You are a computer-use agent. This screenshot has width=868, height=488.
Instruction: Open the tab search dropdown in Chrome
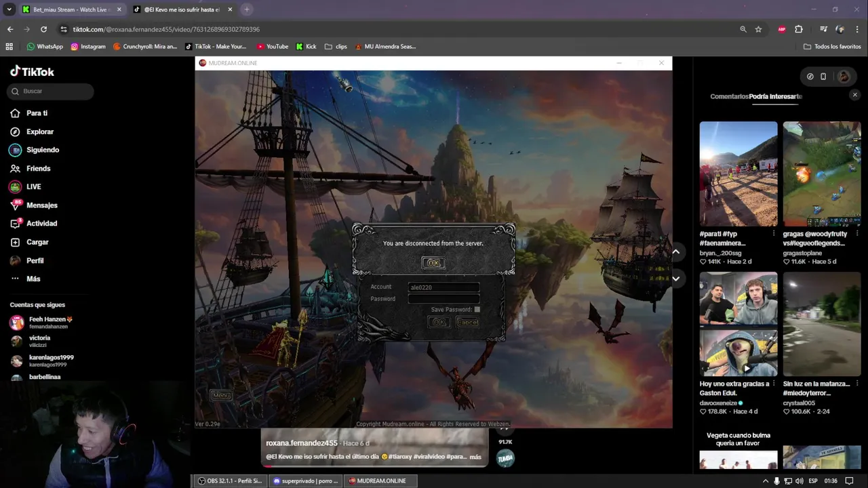[x=9, y=9]
